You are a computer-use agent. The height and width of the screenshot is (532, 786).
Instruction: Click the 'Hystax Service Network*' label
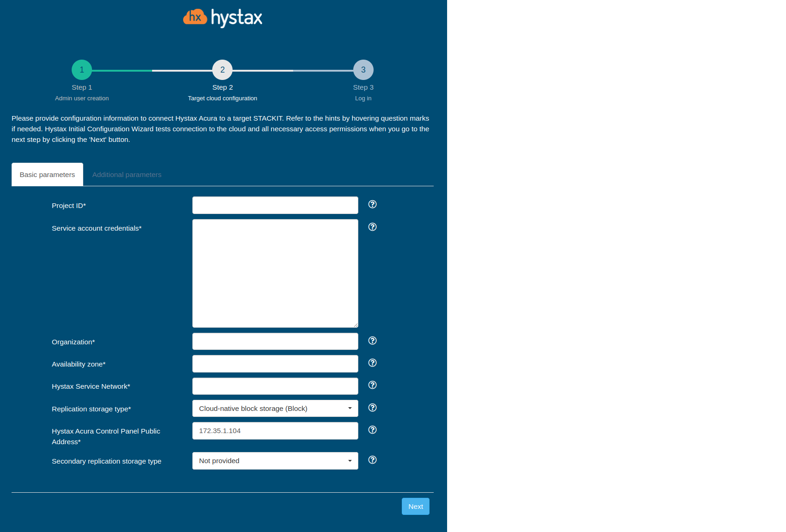tap(91, 386)
